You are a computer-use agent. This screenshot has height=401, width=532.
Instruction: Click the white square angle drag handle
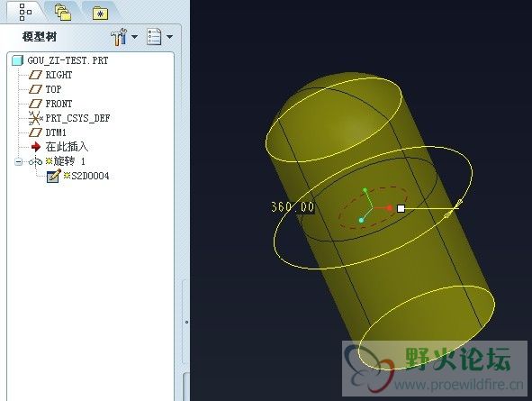[401, 208]
